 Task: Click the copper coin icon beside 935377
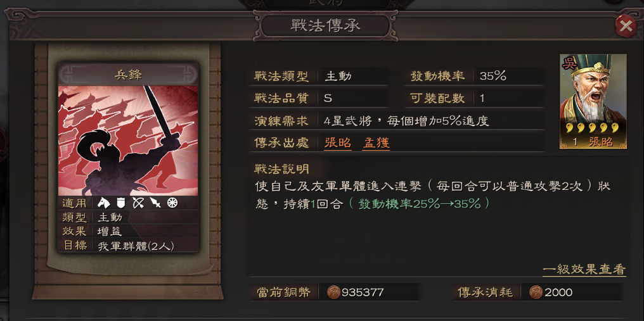click(333, 293)
